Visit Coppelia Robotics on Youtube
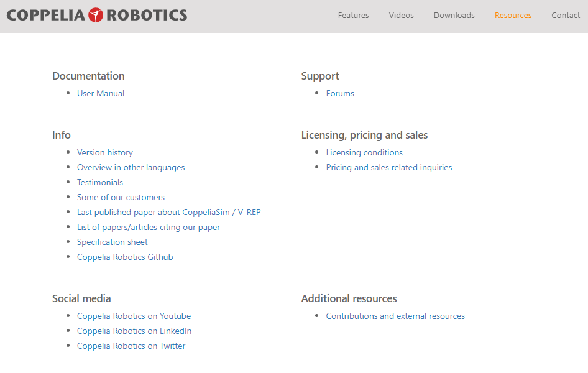This screenshot has width=588, height=373. pos(134,316)
